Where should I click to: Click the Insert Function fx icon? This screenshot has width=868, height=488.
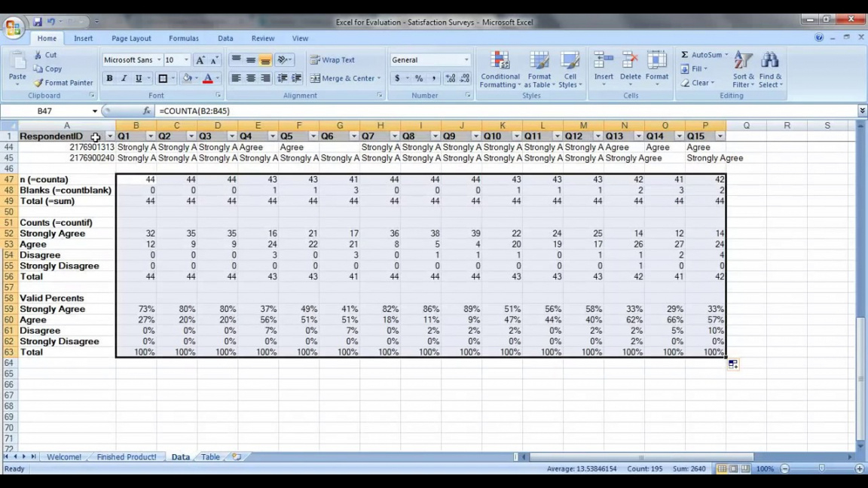[147, 111]
